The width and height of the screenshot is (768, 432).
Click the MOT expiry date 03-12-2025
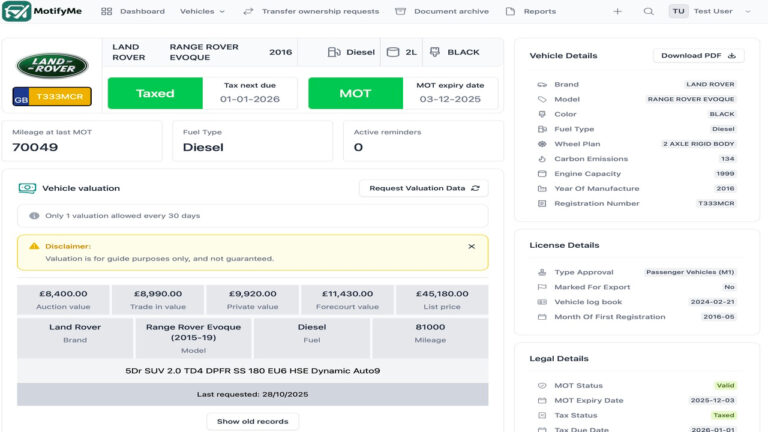tap(450, 99)
